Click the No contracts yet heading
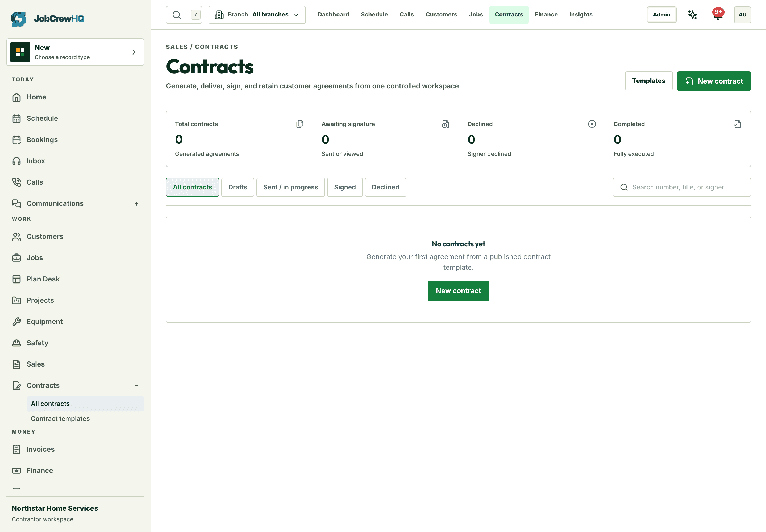The image size is (766, 532). click(458, 244)
